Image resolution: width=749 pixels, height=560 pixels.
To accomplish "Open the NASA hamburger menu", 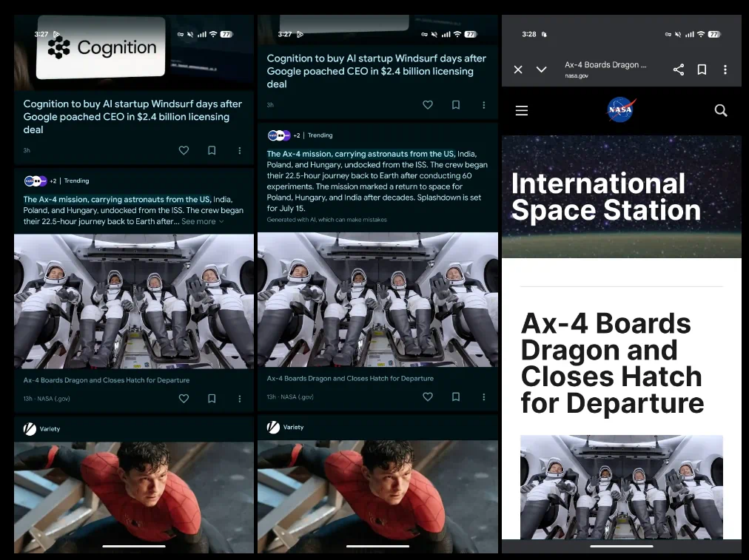I will coord(522,111).
